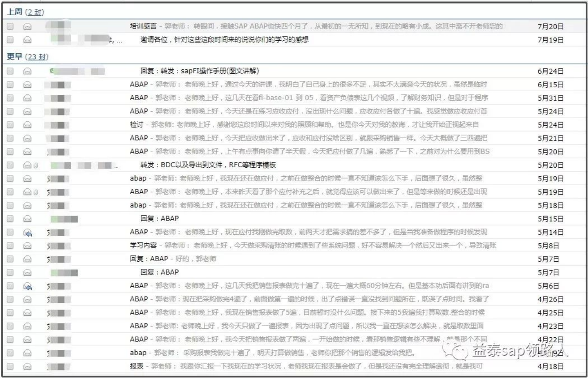Open the 2 封 count link
The width and height of the screenshot is (588, 378).
[34, 12]
